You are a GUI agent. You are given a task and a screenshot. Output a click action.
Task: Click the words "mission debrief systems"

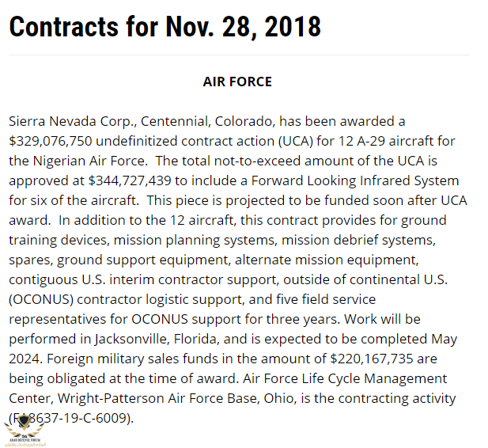tap(358, 240)
